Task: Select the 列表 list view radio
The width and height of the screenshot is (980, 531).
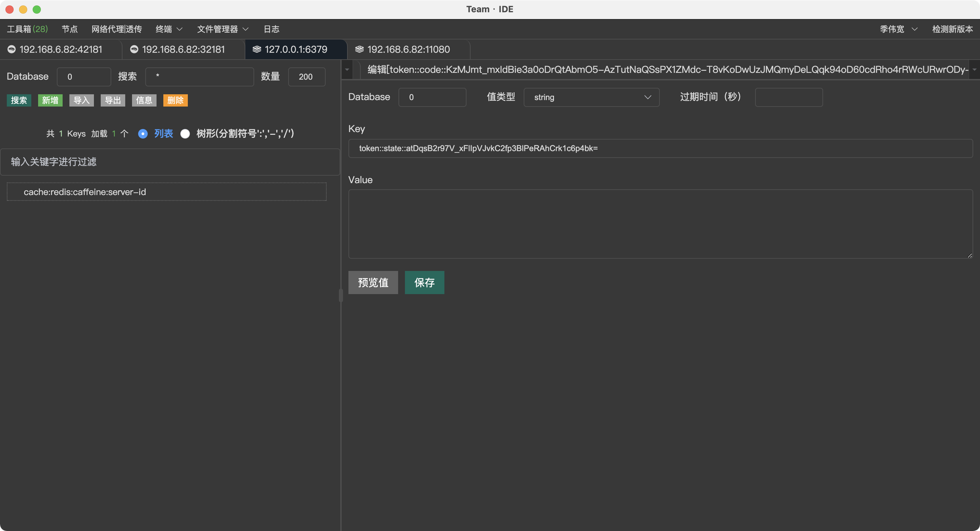Action: tap(143, 134)
